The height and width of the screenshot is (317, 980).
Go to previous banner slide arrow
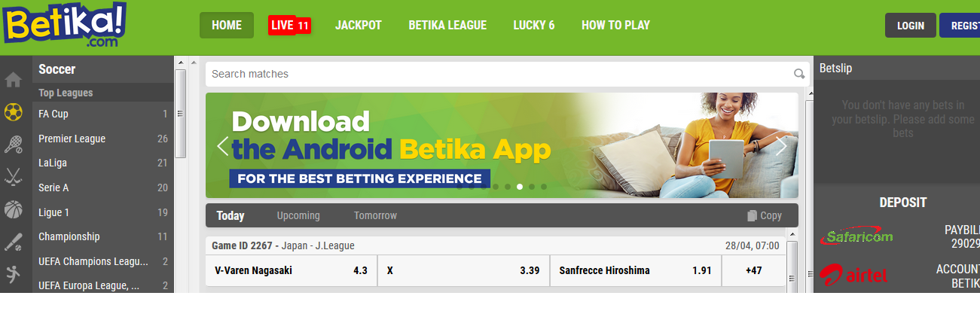[x=222, y=145]
